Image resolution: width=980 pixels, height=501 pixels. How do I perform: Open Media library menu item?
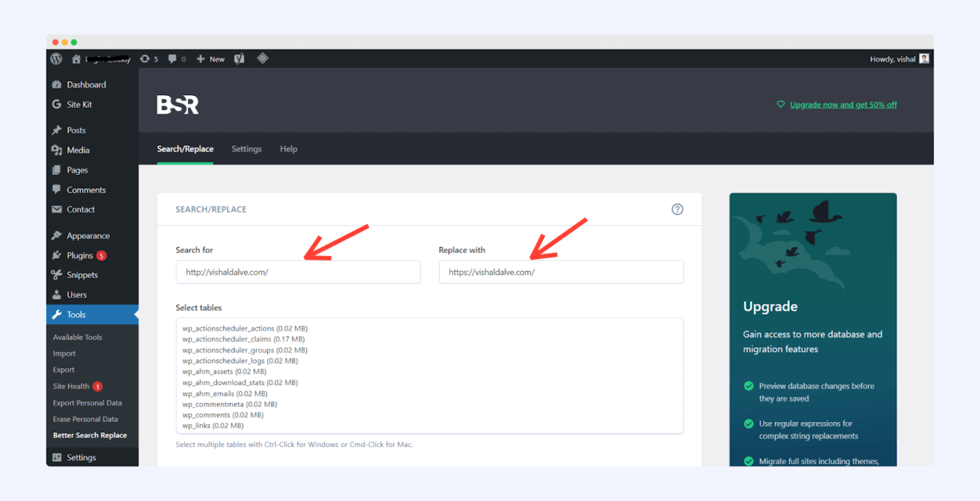click(x=78, y=151)
